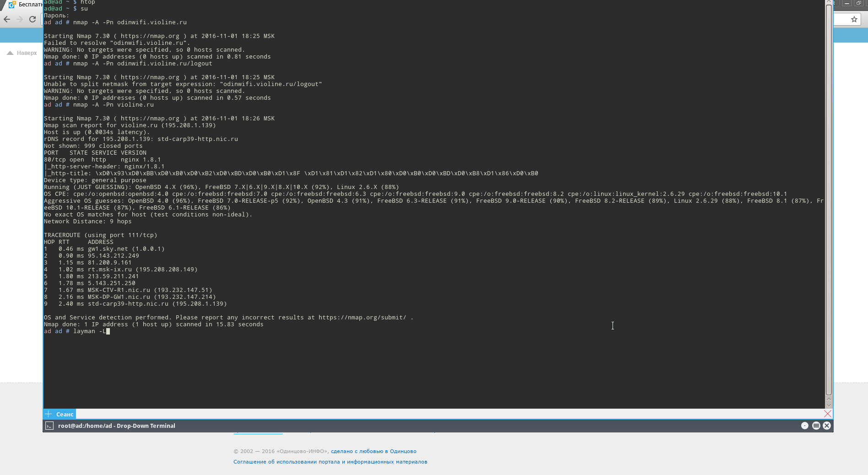Image resolution: width=868 pixels, height=475 pixels.
Task: Restore down the browser window
Action: (859, 3)
